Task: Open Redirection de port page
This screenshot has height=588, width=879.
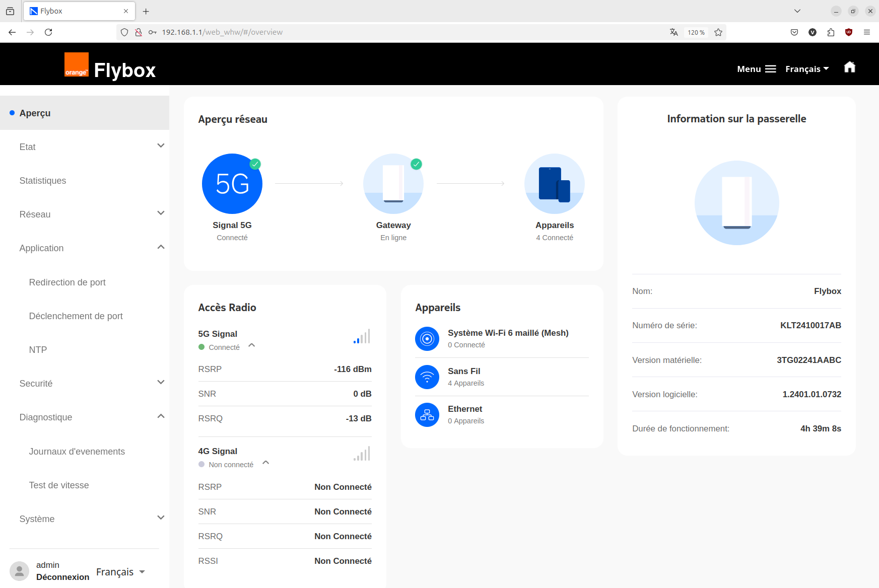Action: (x=67, y=282)
